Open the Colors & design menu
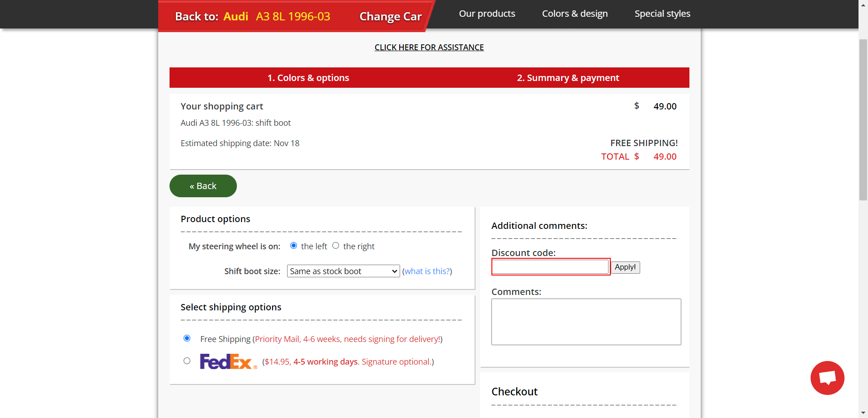Viewport: 868px width, 418px height. (575, 14)
